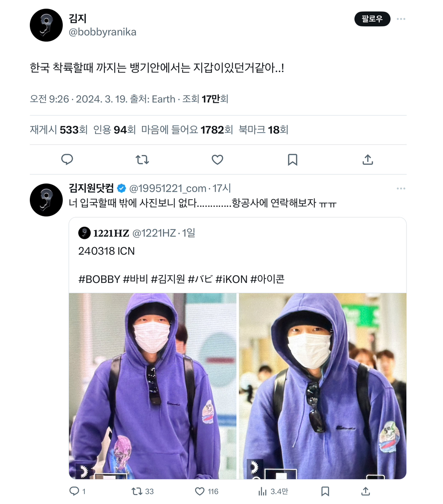
Task: Open the more options menu beside Follow button
Action: pyautogui.click(x=401, y=19)
